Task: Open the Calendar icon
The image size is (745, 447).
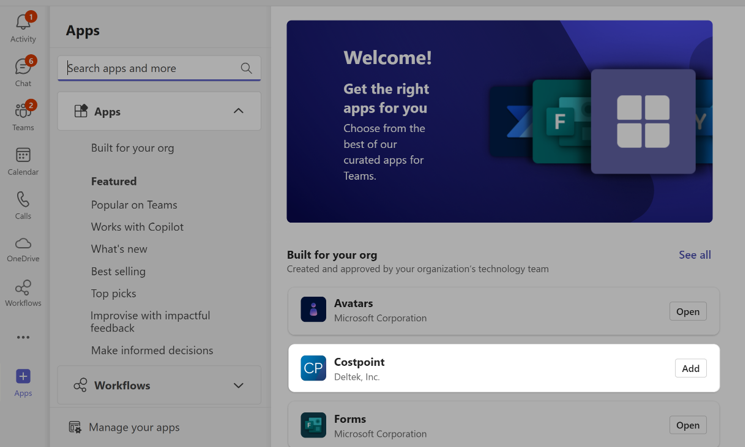Action: [22, 156]
